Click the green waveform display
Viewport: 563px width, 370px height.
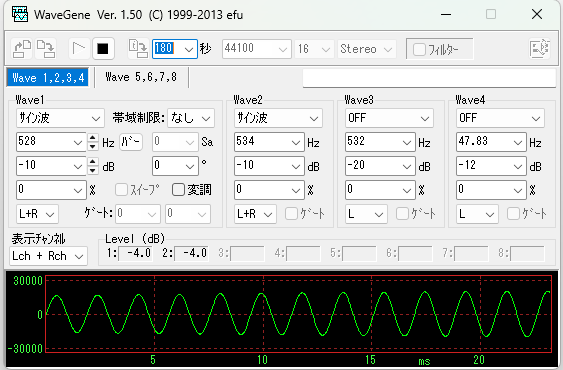pos(298,314)
